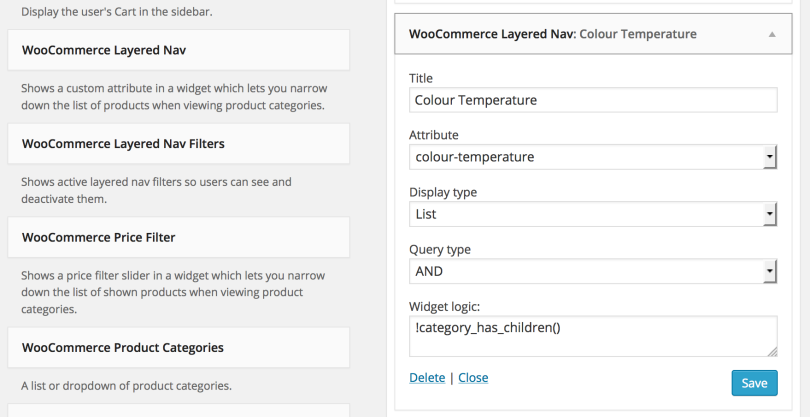810x417 pixels.
Task: Click the 'Shows a price filter slider' description
Action: click(173, 292)
